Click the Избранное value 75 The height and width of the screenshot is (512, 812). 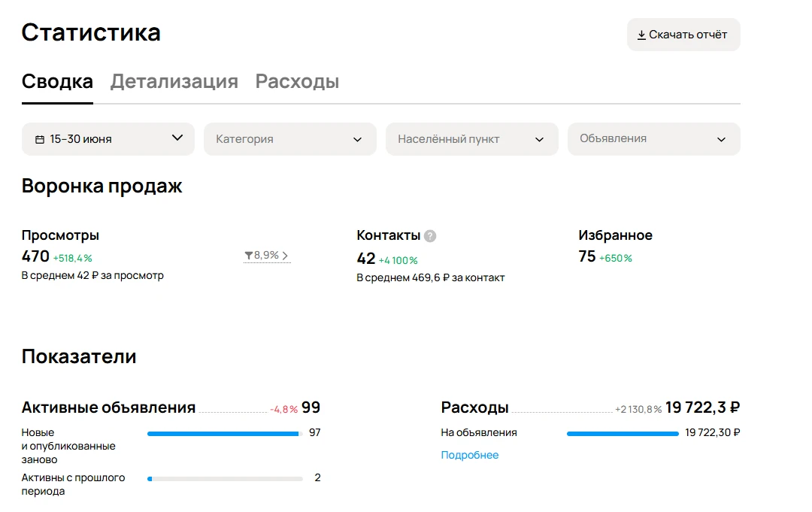[x=587, y=256]
